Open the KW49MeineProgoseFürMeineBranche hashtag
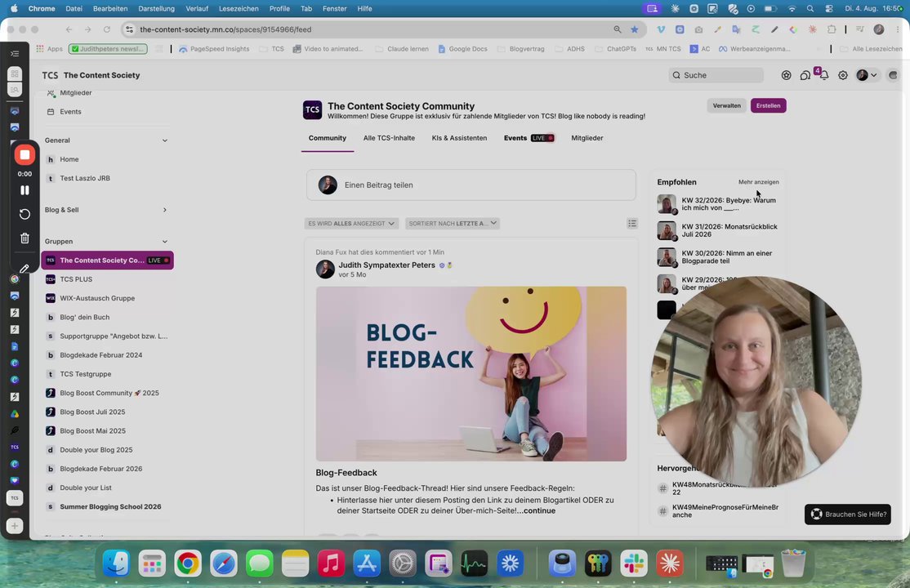Viewport: 910px width, 588px height. [x=725, y=510]
